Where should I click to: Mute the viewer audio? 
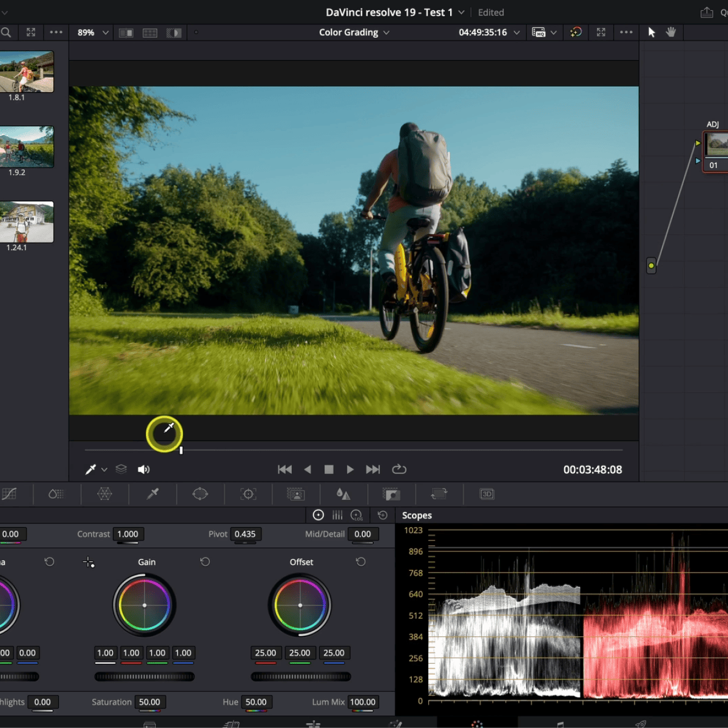tap(144, 469)
